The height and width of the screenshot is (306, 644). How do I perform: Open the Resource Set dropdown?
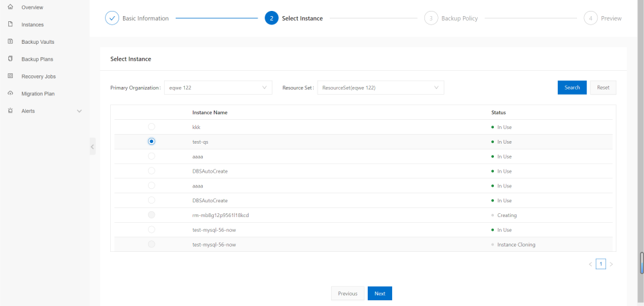(381, 88)
